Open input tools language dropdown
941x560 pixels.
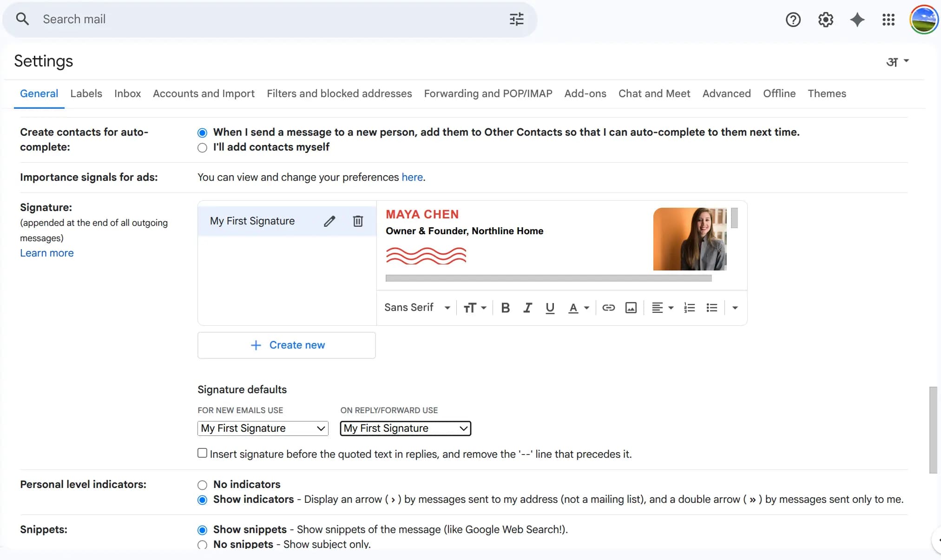click(x=897, y=61)
